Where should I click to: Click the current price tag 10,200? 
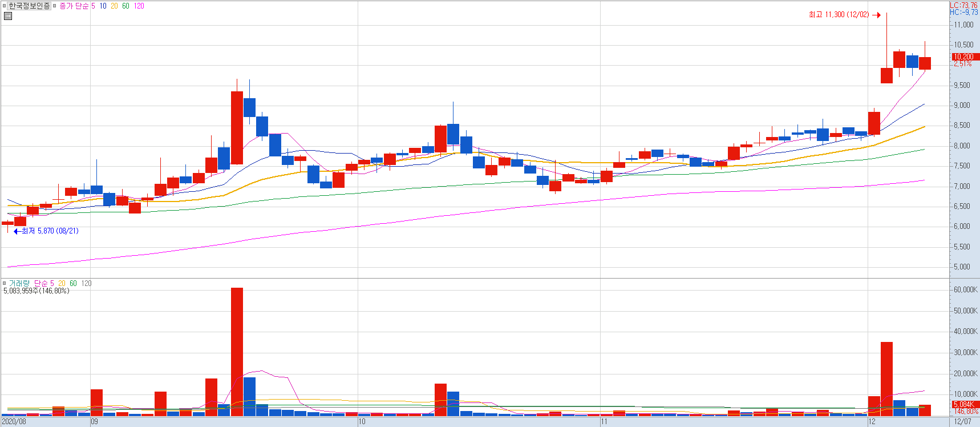tap(965, 57)
